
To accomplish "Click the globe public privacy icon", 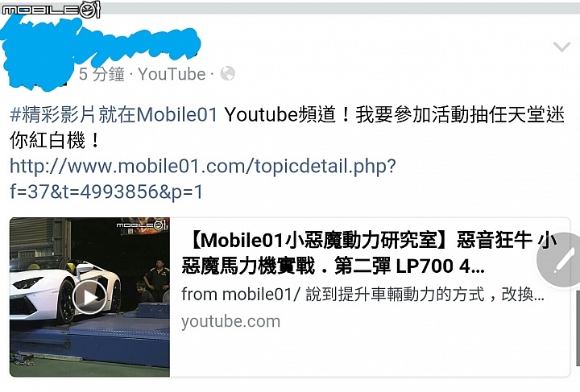I will (227, 73).
